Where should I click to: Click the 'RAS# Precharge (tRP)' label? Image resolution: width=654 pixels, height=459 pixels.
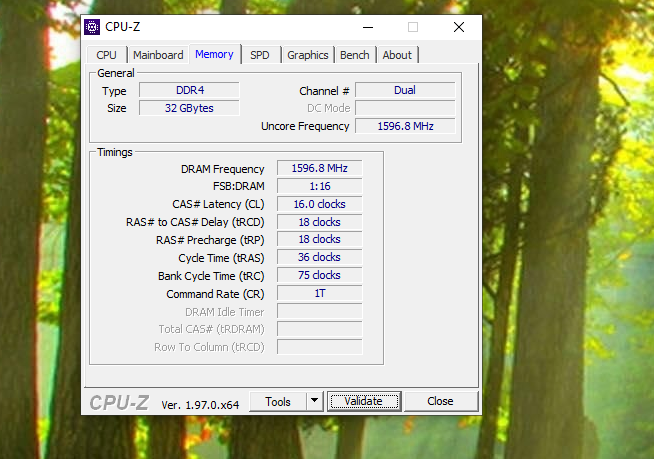[x=210, y=240]
